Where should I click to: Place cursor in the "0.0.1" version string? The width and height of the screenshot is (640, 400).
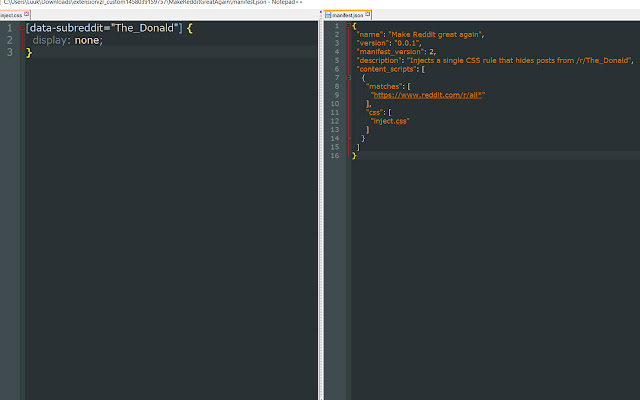point(407,43)
